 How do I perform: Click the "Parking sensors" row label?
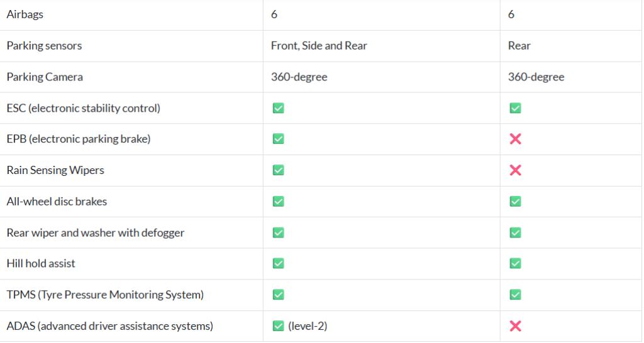pos(44,46)
